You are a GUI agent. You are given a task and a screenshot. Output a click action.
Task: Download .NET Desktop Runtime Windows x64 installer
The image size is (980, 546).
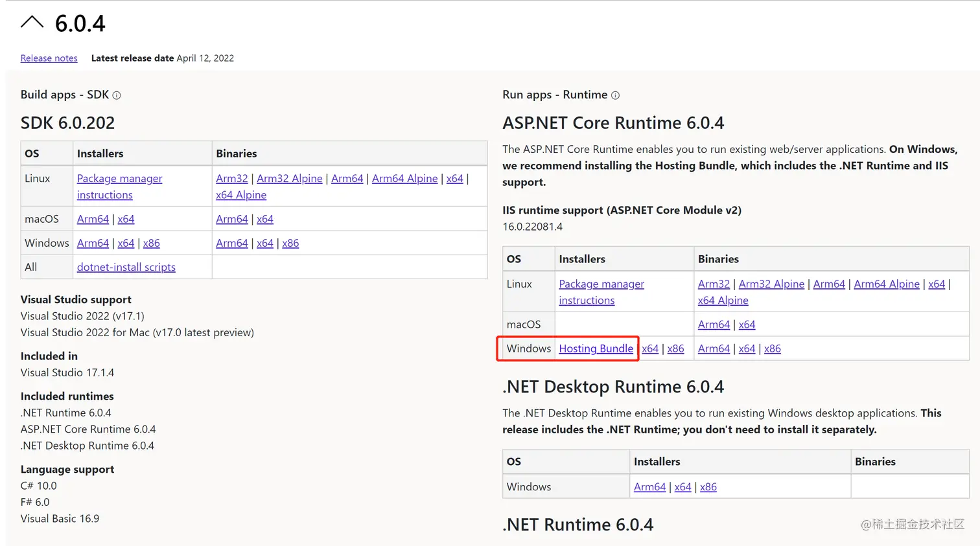click(x=683, y=487)
